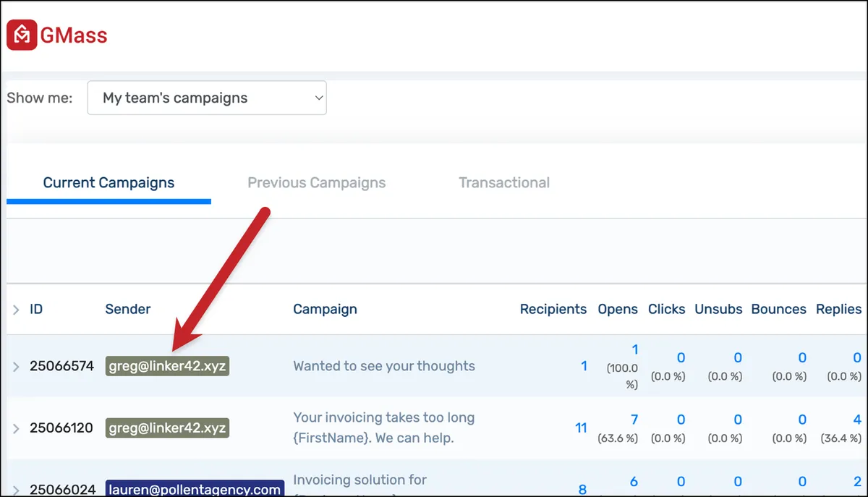The image size is (868, 497).
Task: Click replies count 4 for campaign 25066120
Action: click(x=857, y=420)
